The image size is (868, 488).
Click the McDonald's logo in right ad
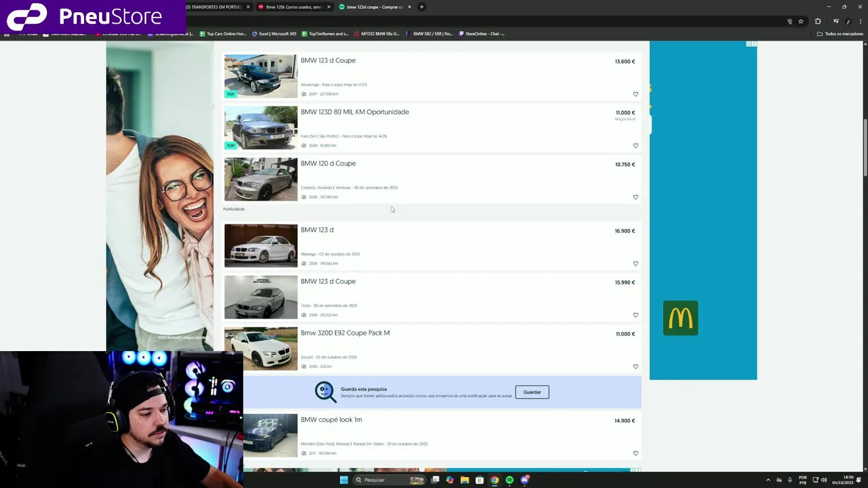pos(680,318)
